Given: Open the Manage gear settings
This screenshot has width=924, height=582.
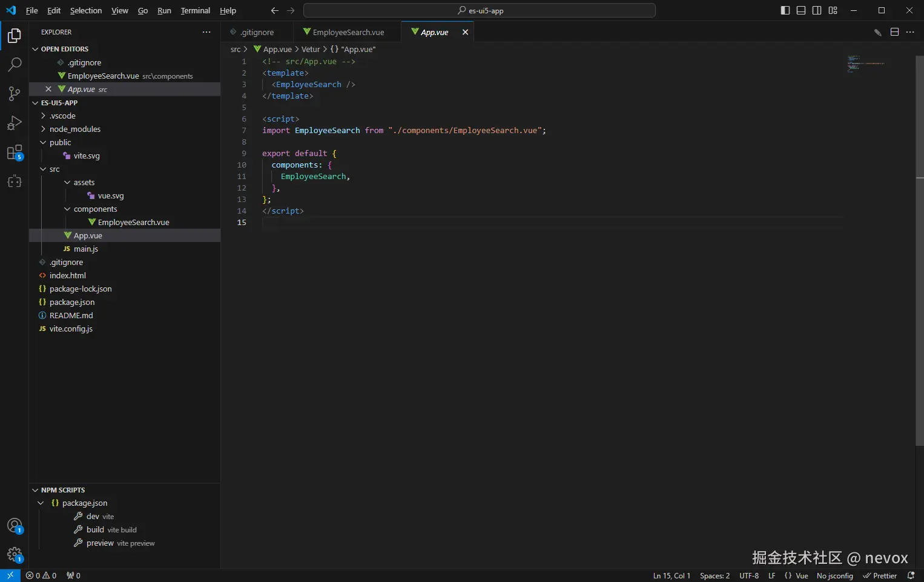Looking at the screenshot, I should click(15, 554).
